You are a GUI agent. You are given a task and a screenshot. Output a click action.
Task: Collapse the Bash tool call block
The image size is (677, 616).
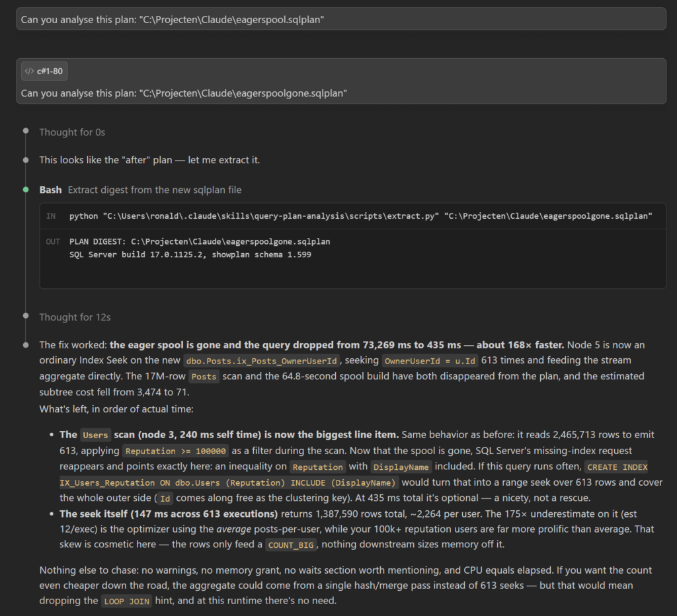tap(140, 190)
